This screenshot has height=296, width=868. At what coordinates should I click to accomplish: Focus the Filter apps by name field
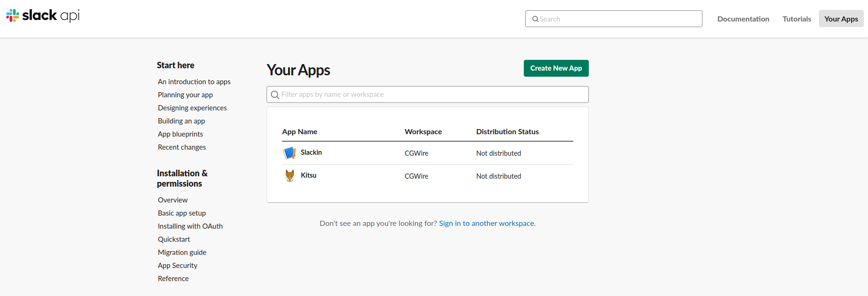(x=427, y=94)
